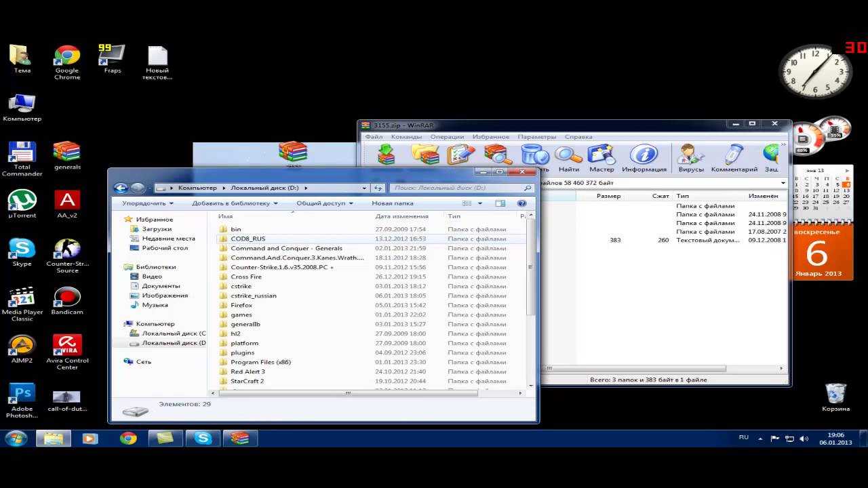Click the Windows Start button

15,439
